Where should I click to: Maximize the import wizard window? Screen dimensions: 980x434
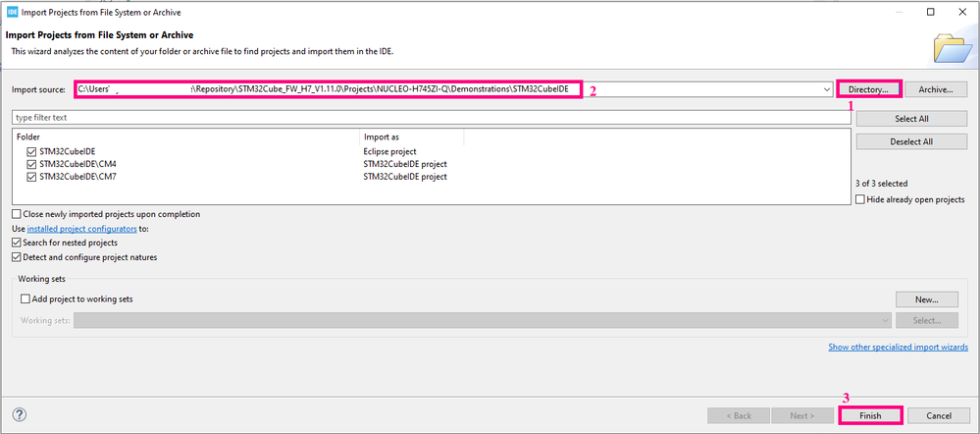pos(931,12)
